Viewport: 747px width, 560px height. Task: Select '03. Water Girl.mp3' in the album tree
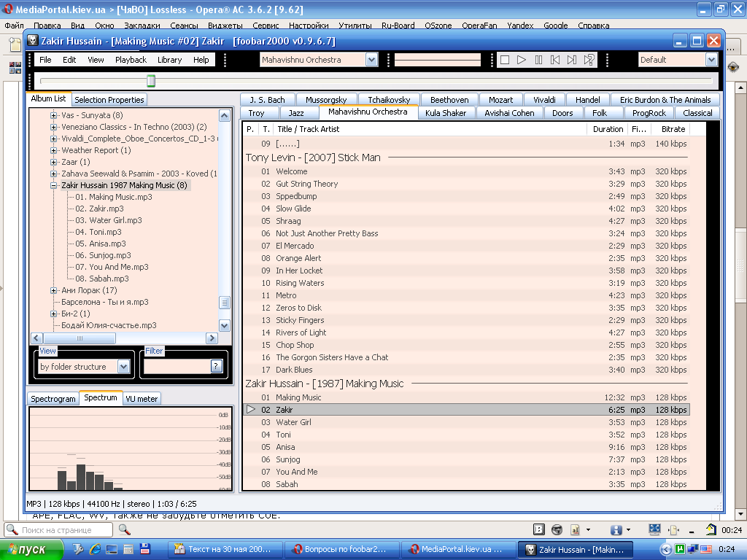tap(109, 220)
